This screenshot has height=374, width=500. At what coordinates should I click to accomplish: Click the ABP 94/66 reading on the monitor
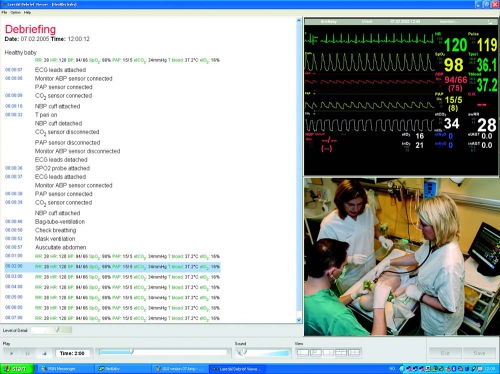pyautogui.click(x=456, y=80)
